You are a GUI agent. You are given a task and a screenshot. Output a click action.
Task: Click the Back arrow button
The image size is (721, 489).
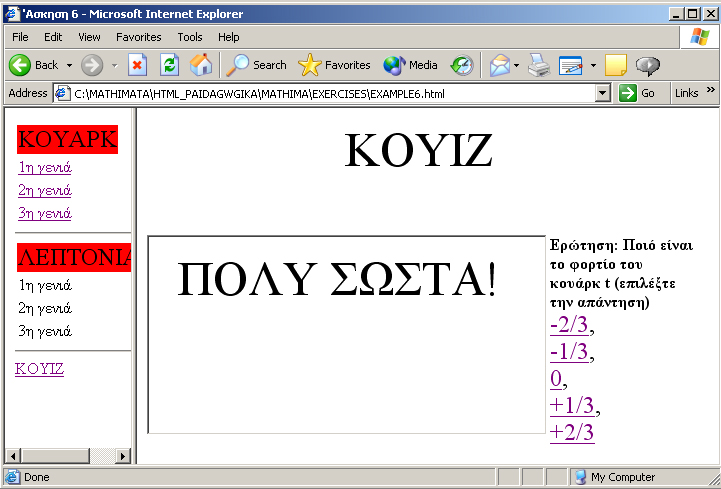19,65
